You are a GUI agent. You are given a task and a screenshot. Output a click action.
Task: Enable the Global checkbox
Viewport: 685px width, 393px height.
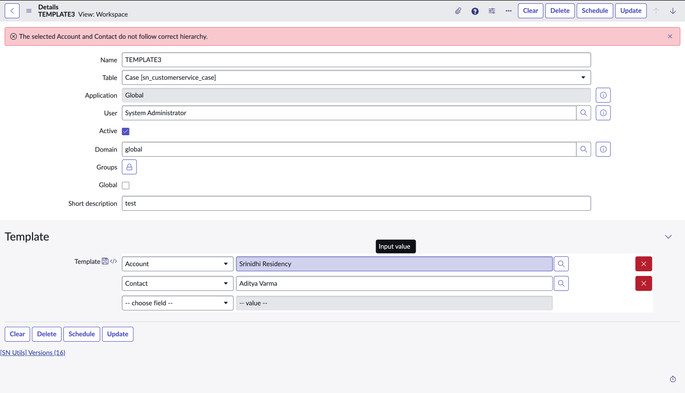click(x=126, y=185)
